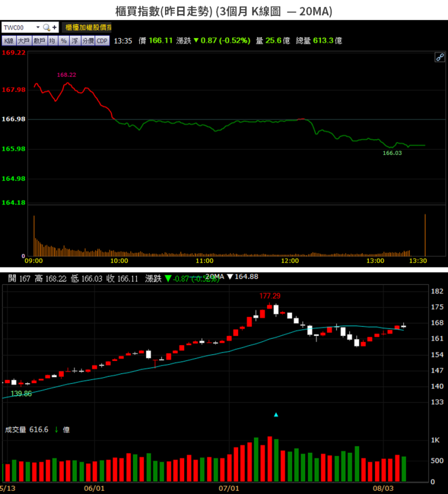Click the 166.11 current price value
The width and height of the screenshot is (448, 494).
[x=161, y=40]
